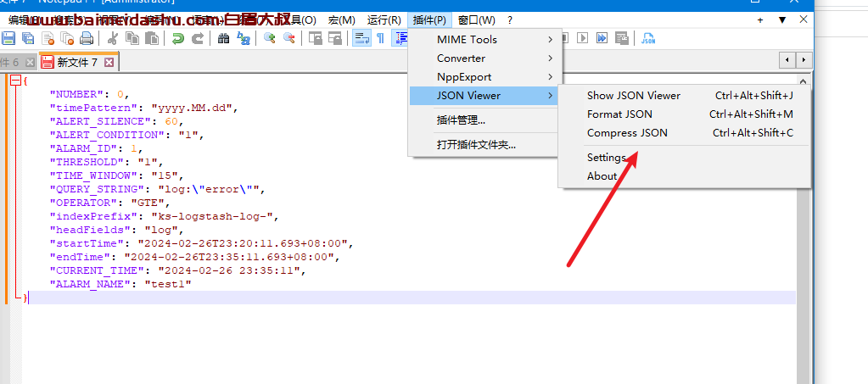Expand the MIME Tools submenu

pos(485,39)
